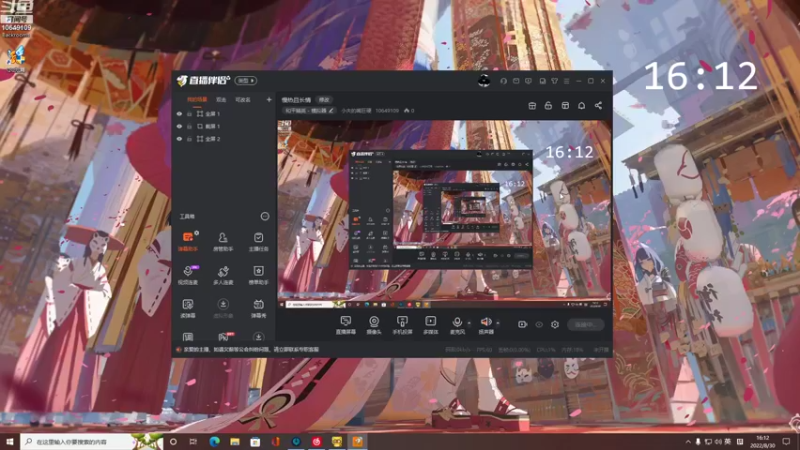Screen dimensions: 800x450
Task: Toggle lock on the 截屏 1 source
Action: point(189,126)
